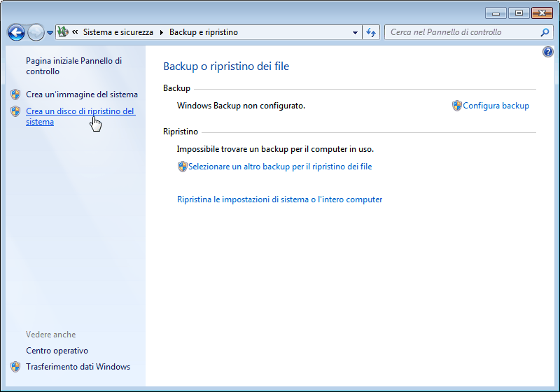Open 'Selezionare un altro backup per il ripristino'

tap(280, 167)
